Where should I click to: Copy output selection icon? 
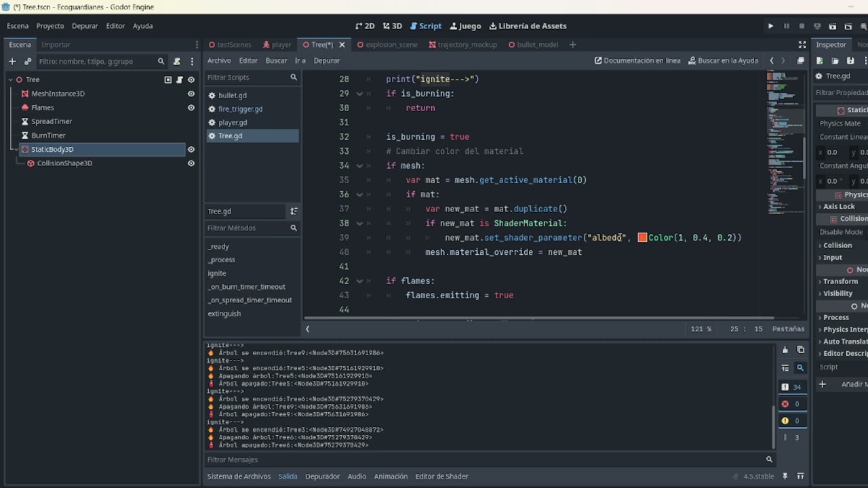[x=800, y=350]
